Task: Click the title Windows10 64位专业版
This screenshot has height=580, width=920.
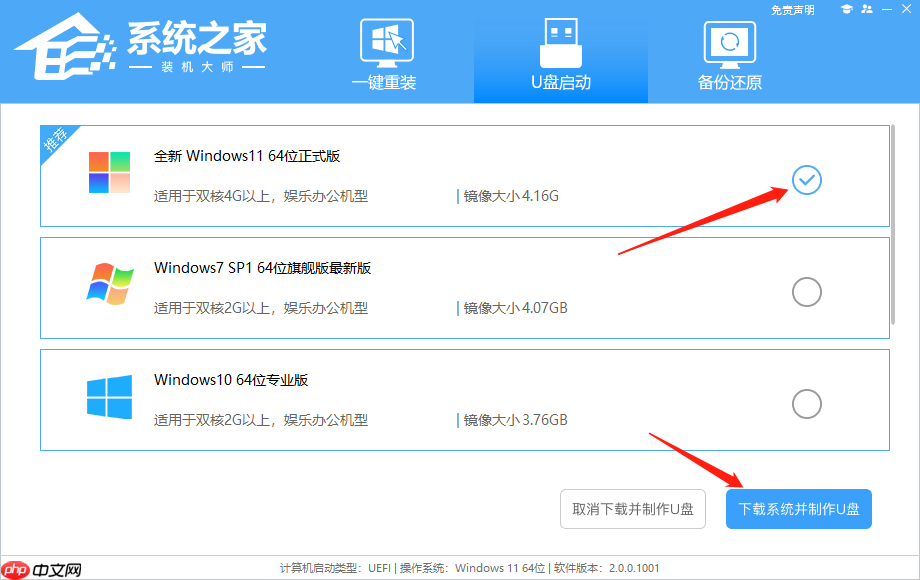Action: coord(231,380)
